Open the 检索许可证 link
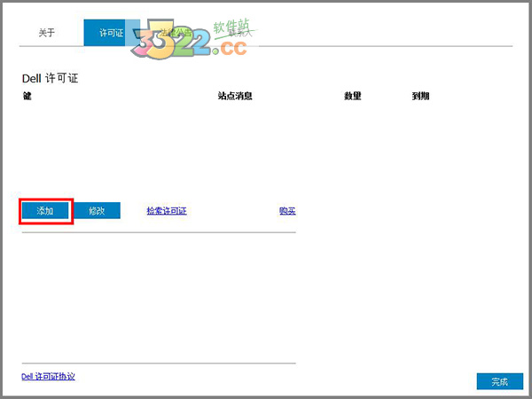Screen dimensions: 532x399 167,211
